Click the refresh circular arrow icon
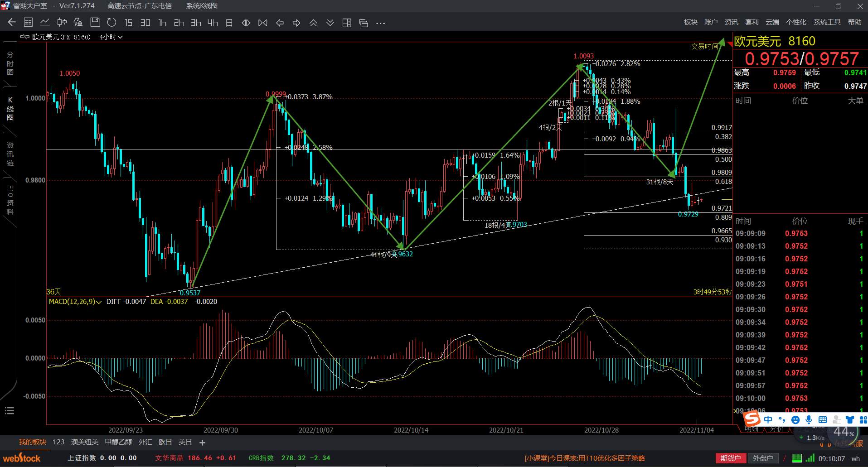868x467 pixels. [x=112, y=22]
